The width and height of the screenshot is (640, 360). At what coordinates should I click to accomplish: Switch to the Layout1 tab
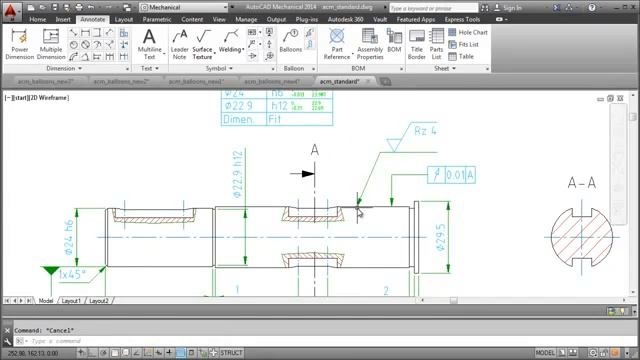click(71, 301)
